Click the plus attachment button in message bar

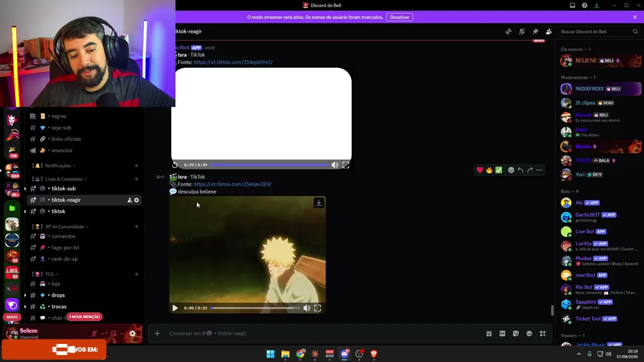157,333
